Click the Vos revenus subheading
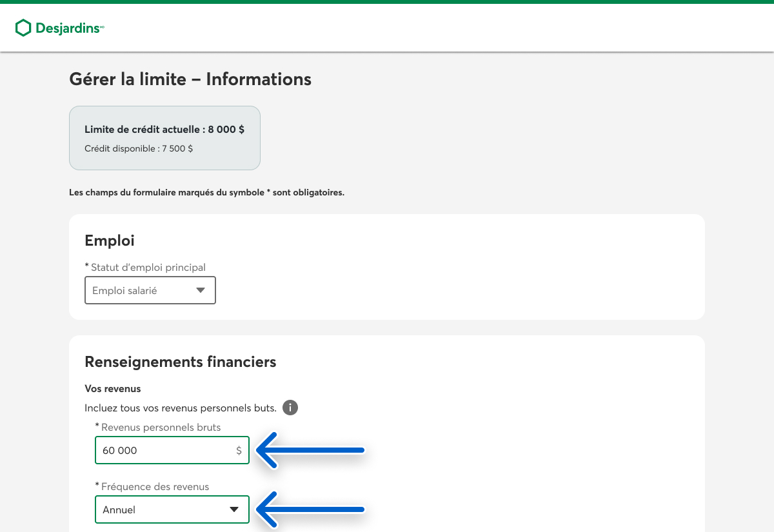This screenshot has width=774, height=532. (113, 389)
